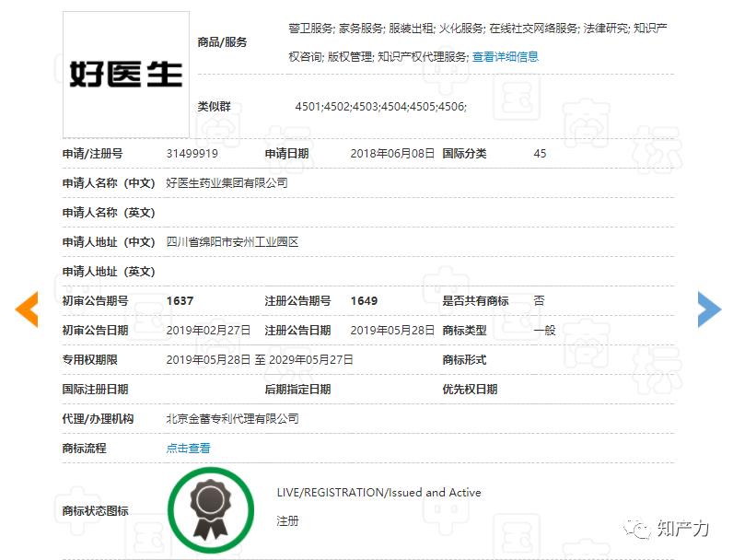Screen dimensions: 733x560
Task: Click the green registration status medal icon
Action: pyautogui.click(x=211, y=510)
